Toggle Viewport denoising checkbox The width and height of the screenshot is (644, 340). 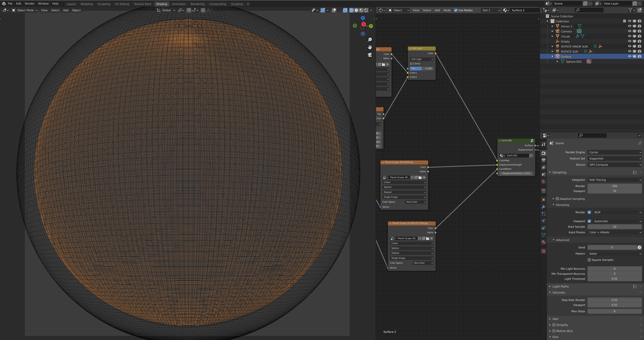tap(589, 221)
